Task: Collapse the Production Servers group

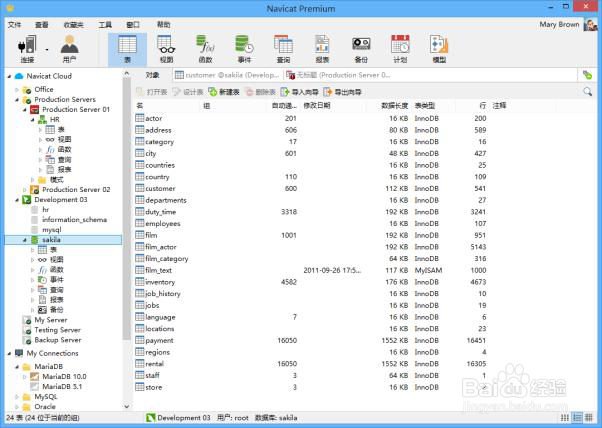Action: pyautogui.click(x=17, y=100)
